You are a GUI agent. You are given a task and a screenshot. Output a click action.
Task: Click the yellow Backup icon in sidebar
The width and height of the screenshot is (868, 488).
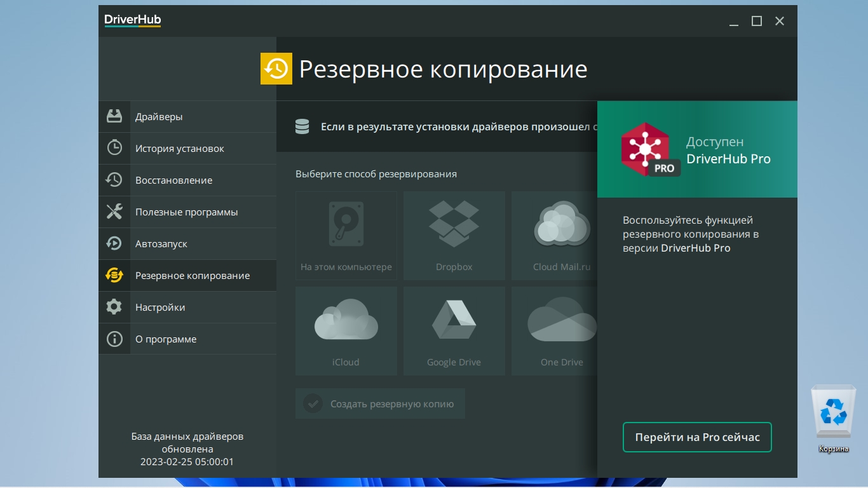114,275
